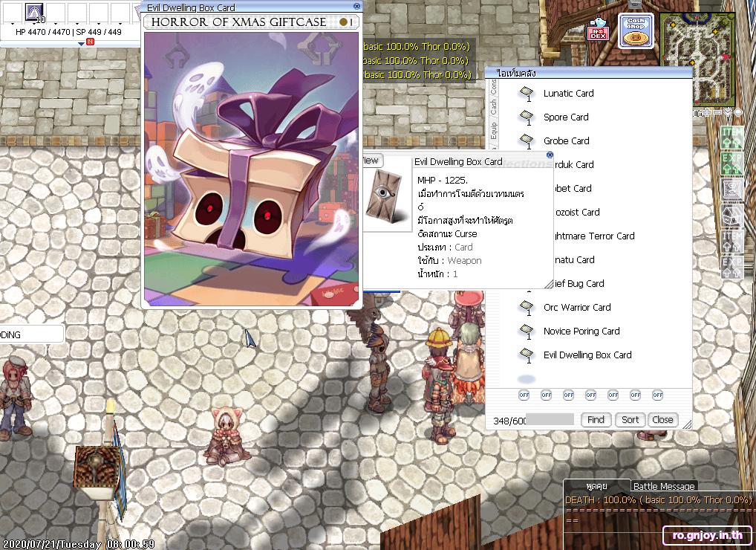Open the Cash Shop icon

click(x=636, y=31)
